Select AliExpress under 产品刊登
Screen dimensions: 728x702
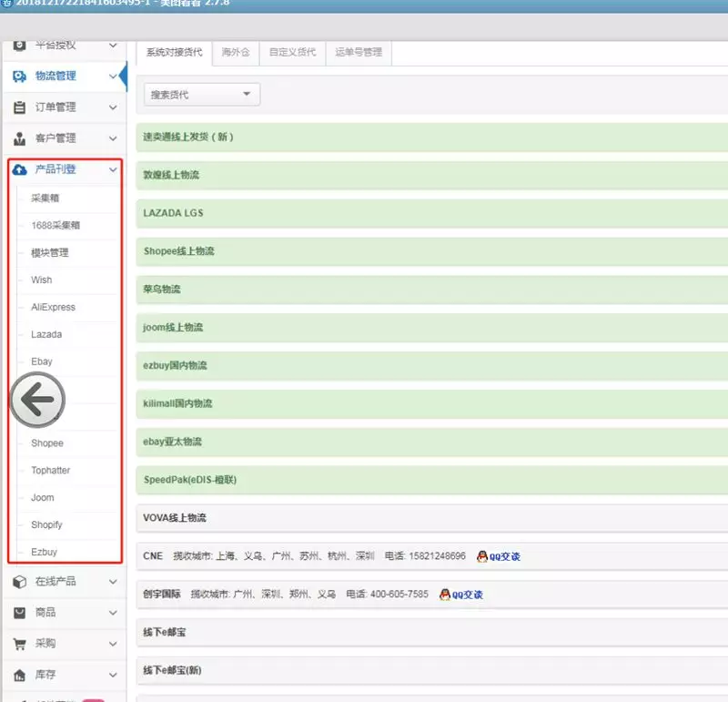(53, 307)
